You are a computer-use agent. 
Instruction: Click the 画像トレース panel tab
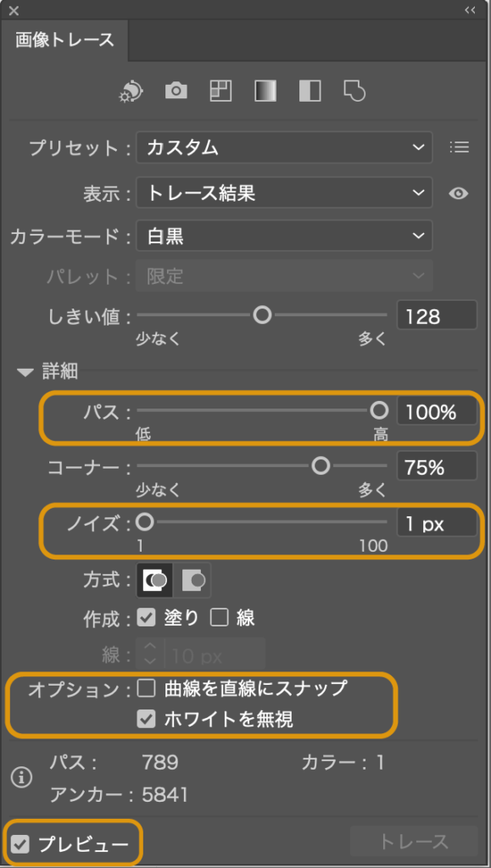[64, 41]
